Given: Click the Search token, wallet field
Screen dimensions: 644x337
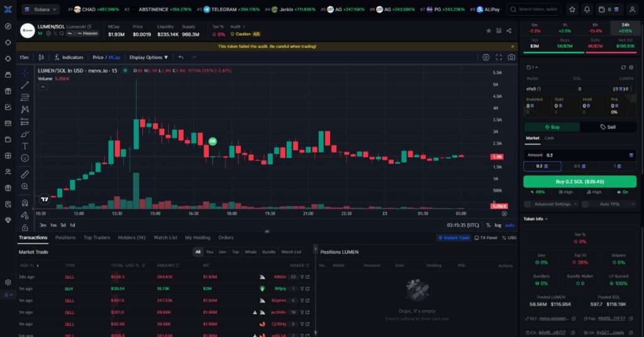Looking at the screenshot, I should click(x=535, y=9).
